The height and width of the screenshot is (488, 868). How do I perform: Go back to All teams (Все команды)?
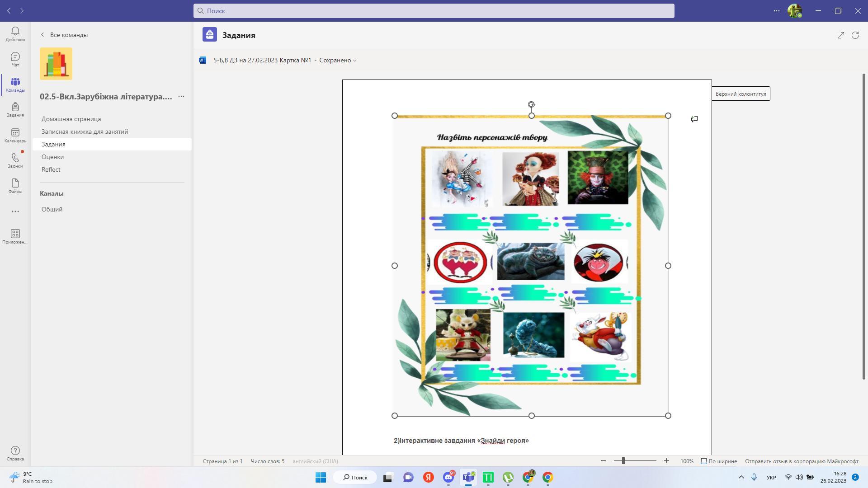(64, 35)
